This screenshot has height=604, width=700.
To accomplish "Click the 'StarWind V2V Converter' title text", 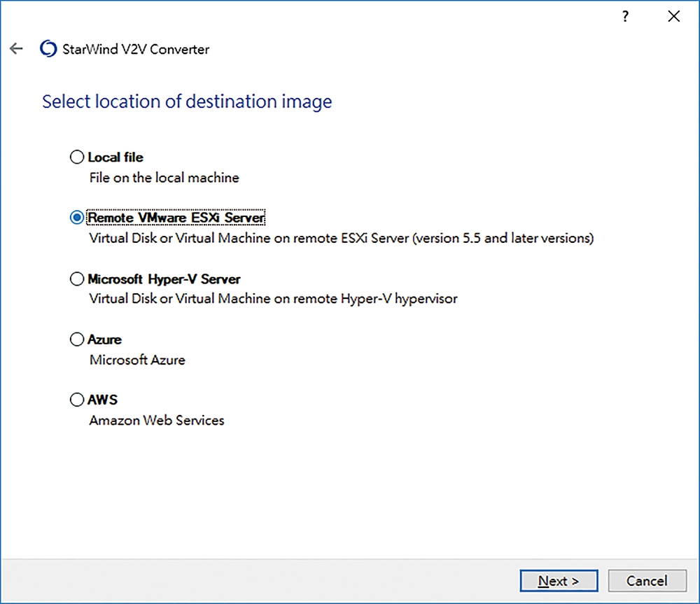I will tap(136, 49).
